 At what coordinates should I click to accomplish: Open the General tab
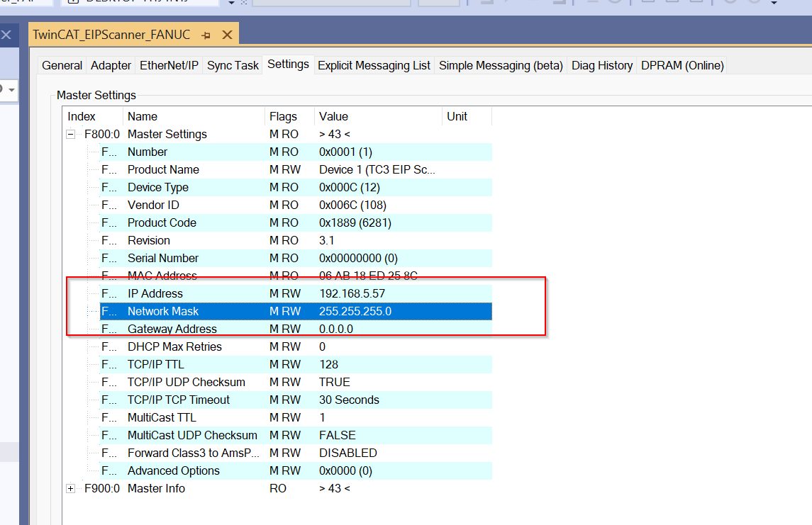[62, 66]
